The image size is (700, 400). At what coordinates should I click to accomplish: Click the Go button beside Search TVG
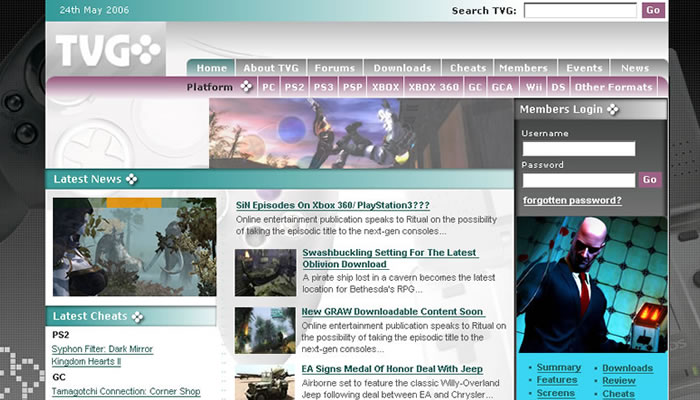(653, 10)
